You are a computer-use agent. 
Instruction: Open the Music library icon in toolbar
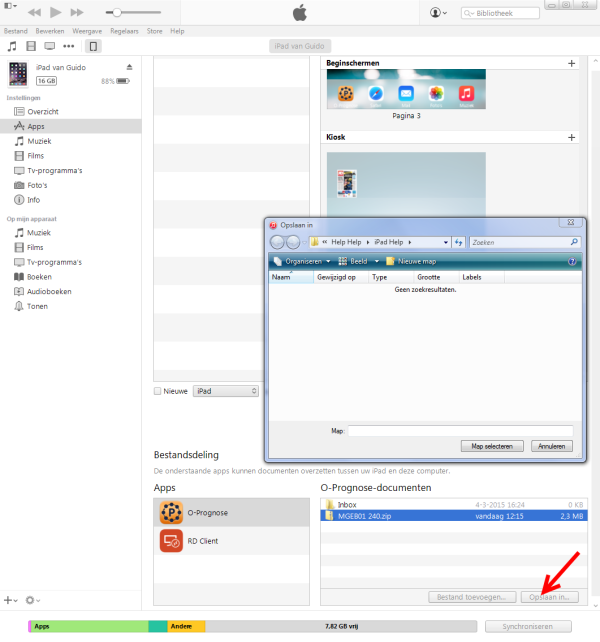[x=12, y=46]
